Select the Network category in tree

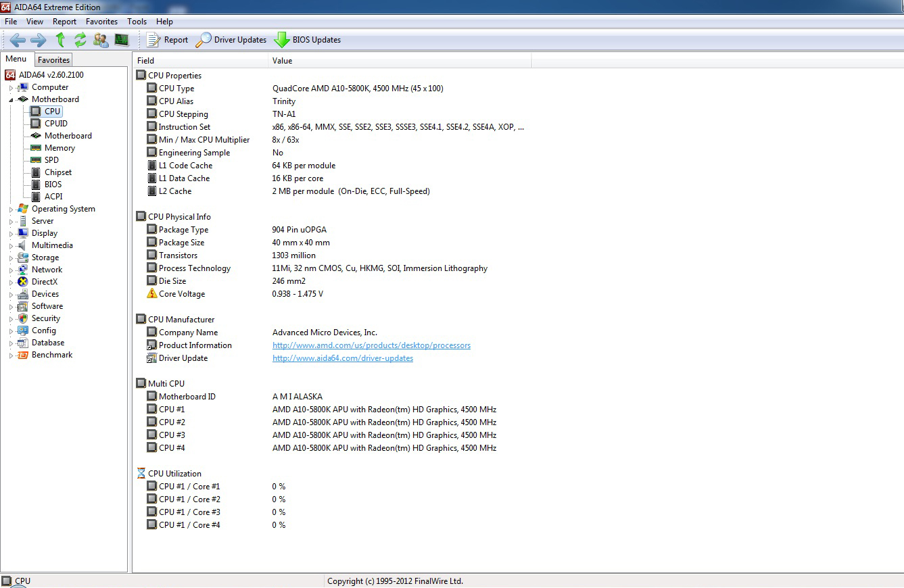coord(41,270)
